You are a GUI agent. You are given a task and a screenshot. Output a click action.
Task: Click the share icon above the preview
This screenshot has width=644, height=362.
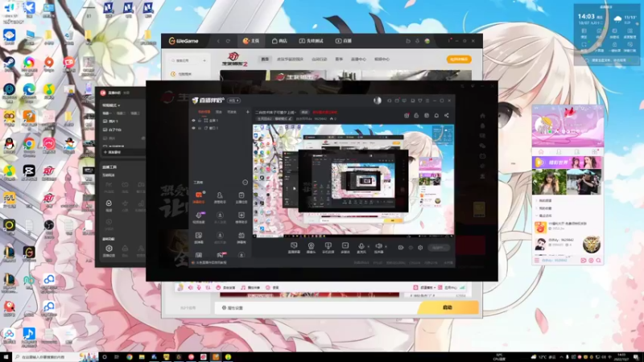[x=447, y=115]
